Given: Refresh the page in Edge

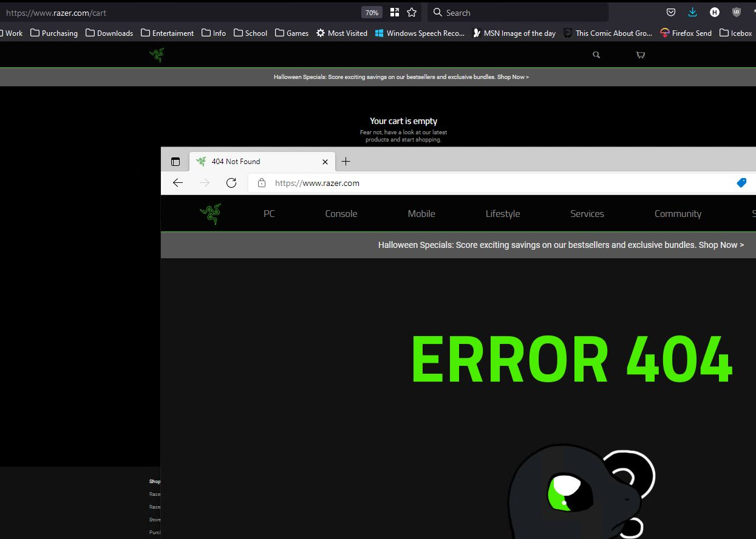Looking at the screenshot, I should pyautogui.click(x=231, y=183).
